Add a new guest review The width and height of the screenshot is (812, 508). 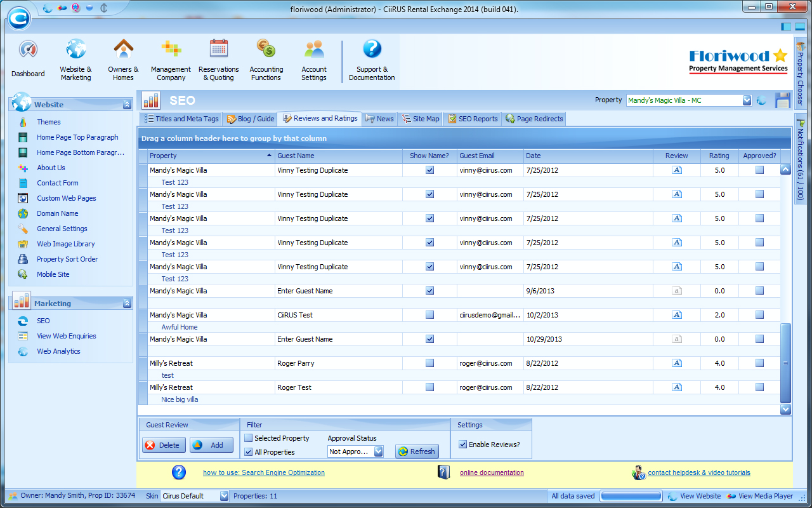[x=211, y=445]
